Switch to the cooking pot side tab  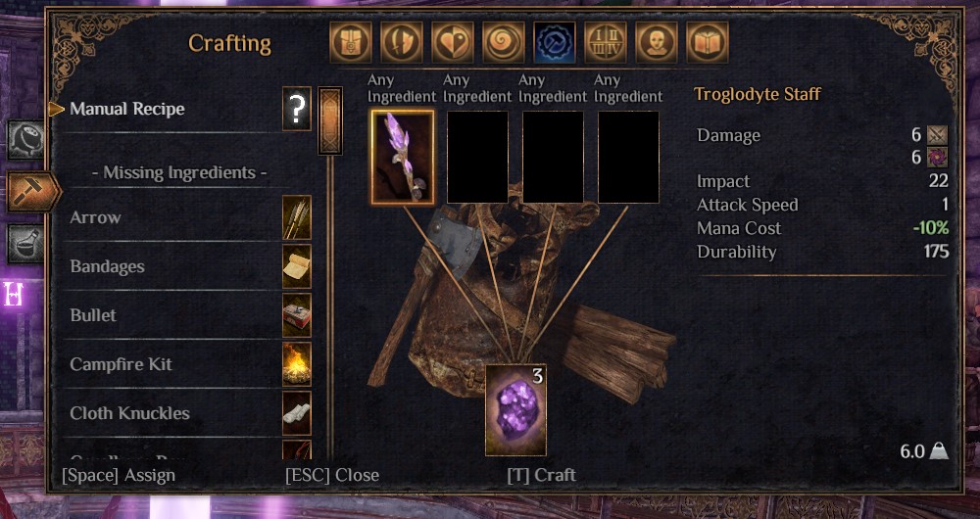[25, 140]
